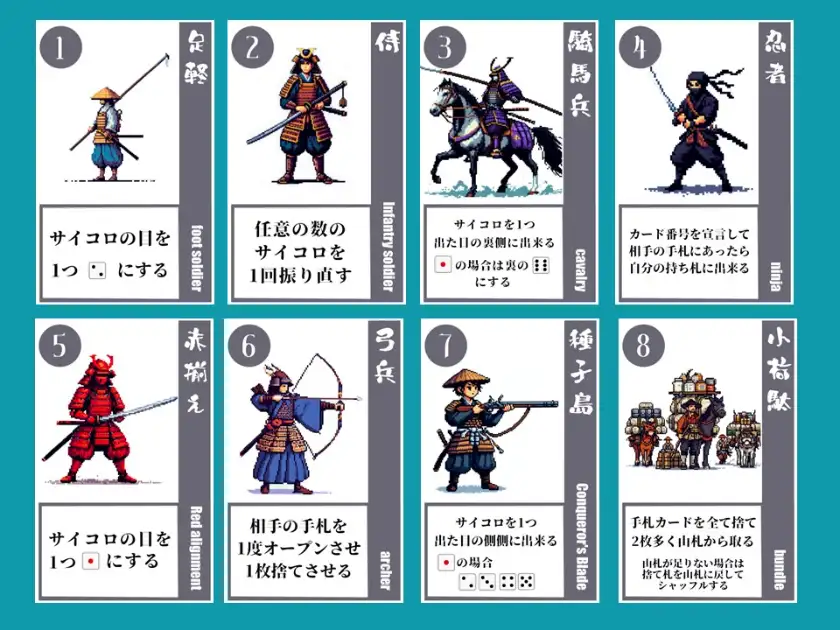Click the 'Conqueror's Blade' vertical label
Screen dimensions: 840x630
[582, 537]
